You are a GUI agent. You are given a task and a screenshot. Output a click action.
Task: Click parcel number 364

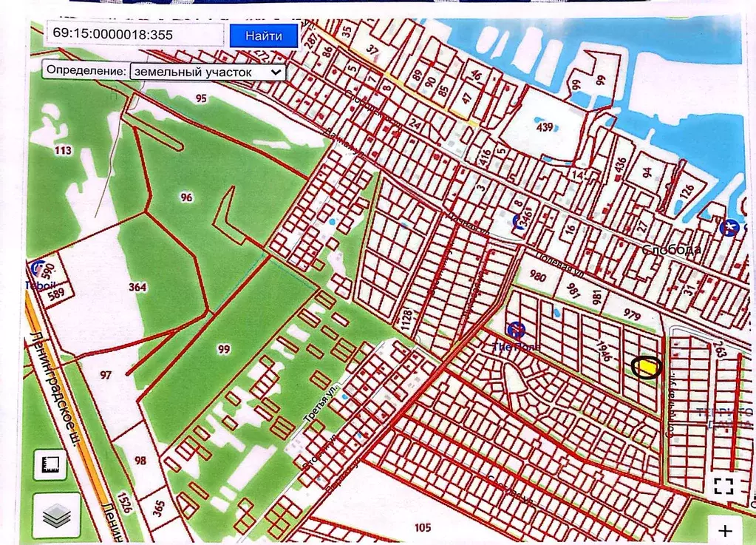tap(137, 287)
